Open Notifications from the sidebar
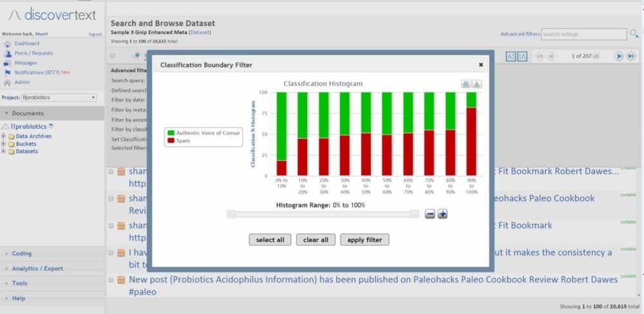644x314 pixels. pos(36,73)
